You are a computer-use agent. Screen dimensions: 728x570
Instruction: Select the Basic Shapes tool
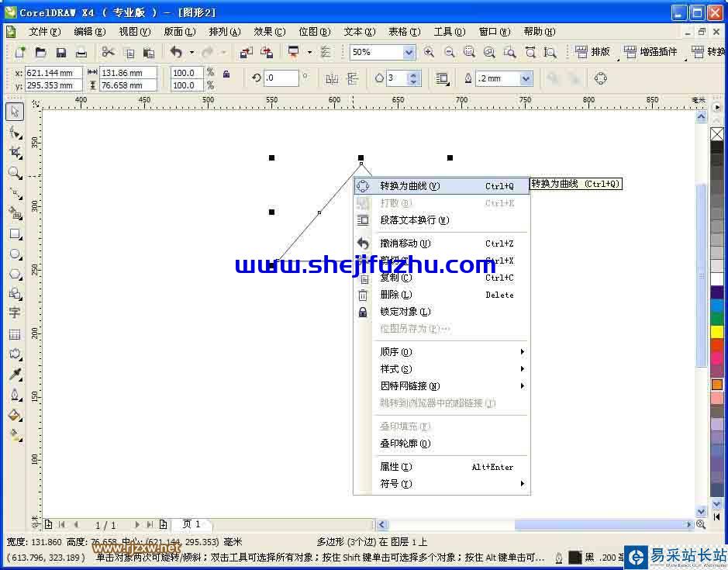pyautogui.click(x=15, y=294)
